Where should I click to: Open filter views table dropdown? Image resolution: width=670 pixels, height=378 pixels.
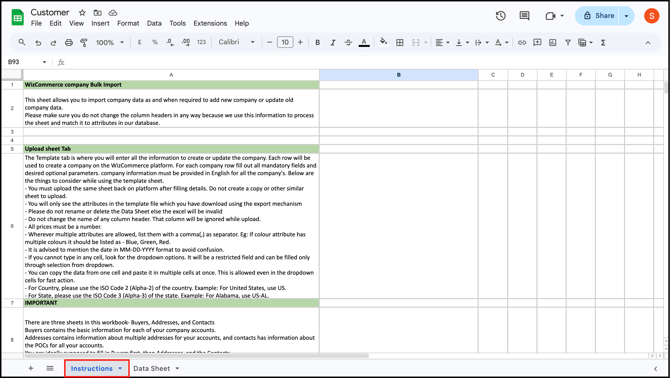pos(585,42)
